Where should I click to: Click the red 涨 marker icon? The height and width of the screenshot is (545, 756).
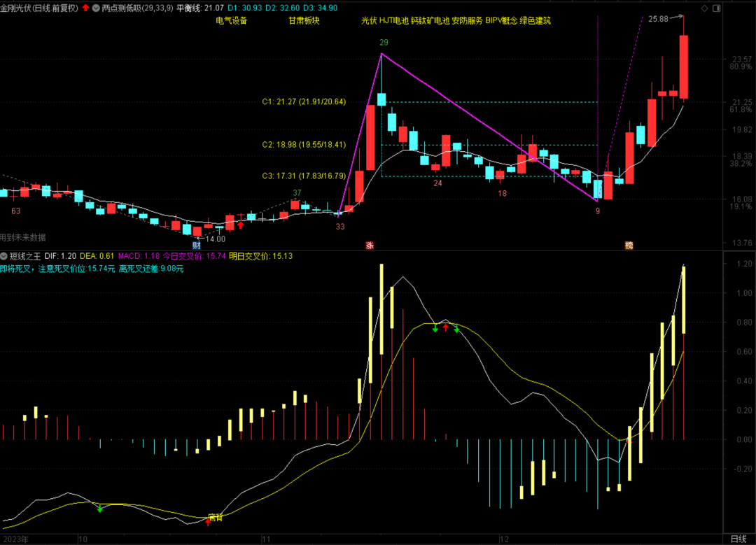click(x=370, y=245)
